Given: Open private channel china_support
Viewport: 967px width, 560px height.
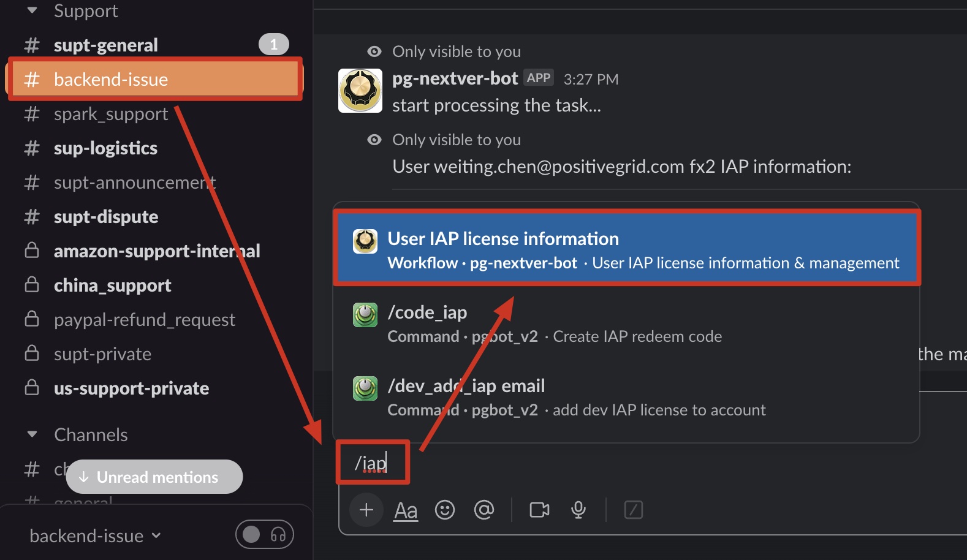Looking at the screenshot, I should [x=113, y=286].
